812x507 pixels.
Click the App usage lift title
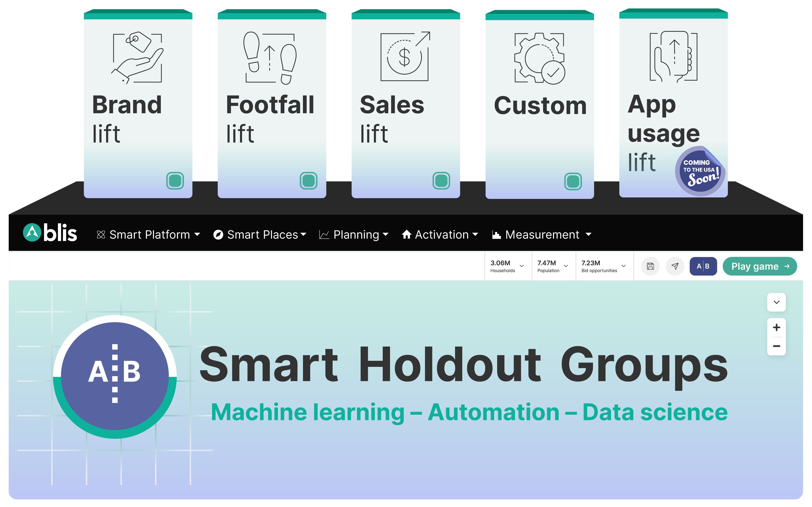tap(664, 133)
